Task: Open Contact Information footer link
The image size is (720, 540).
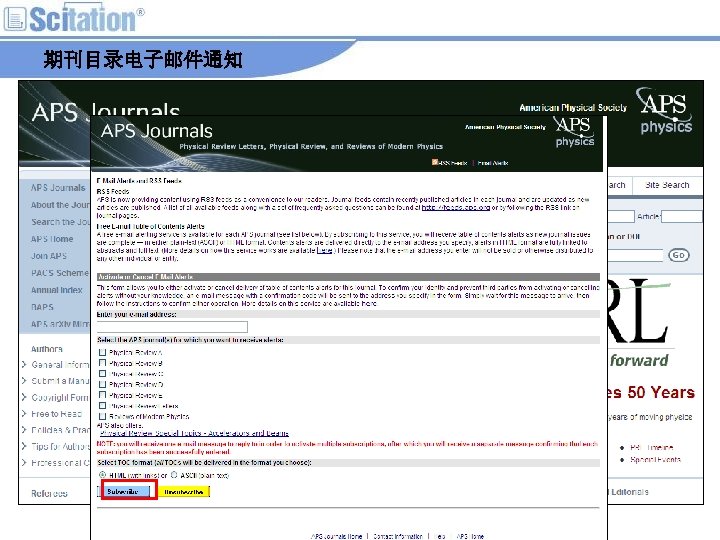Action: click(x=398, y=536)
